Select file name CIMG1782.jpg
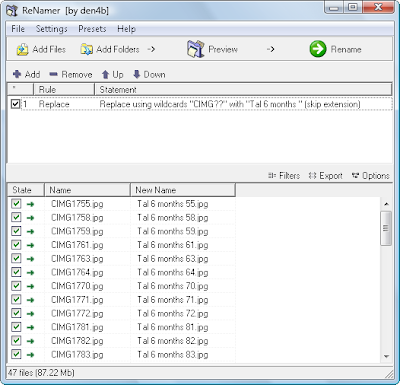The image size is (400, 385). [77, 341]
